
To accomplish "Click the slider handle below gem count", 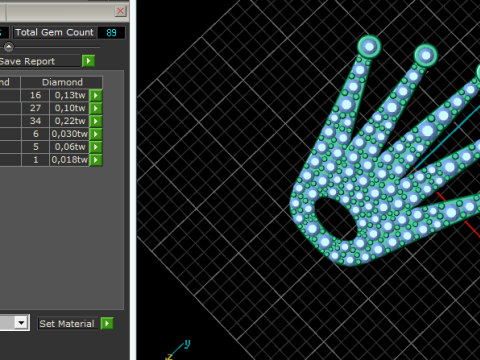I will [x=9, y=47].
